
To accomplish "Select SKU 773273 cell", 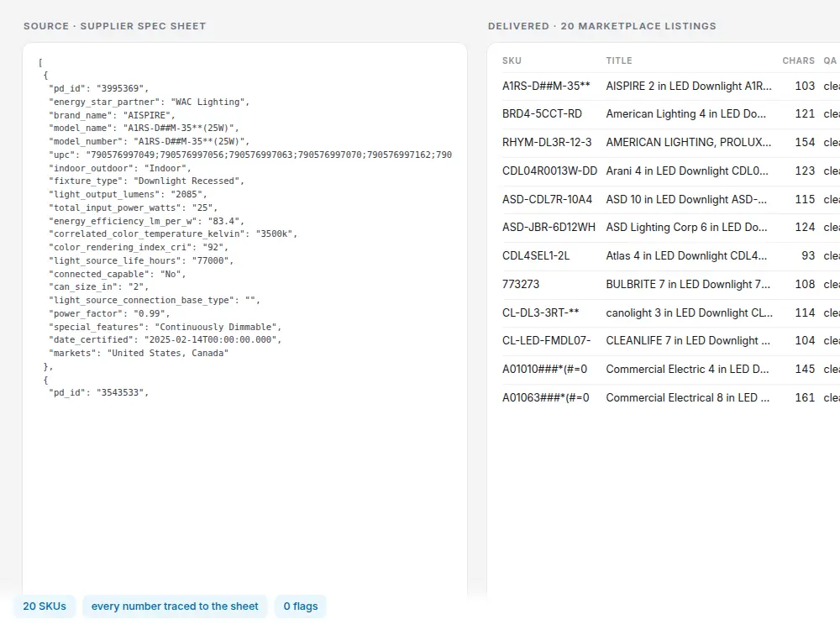I will point(521,284).
